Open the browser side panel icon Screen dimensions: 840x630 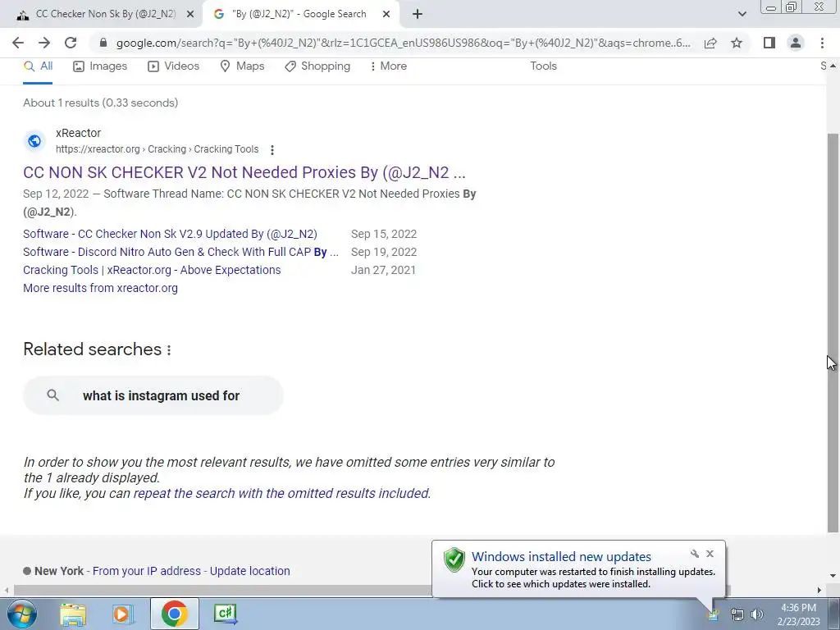point(769,43)
